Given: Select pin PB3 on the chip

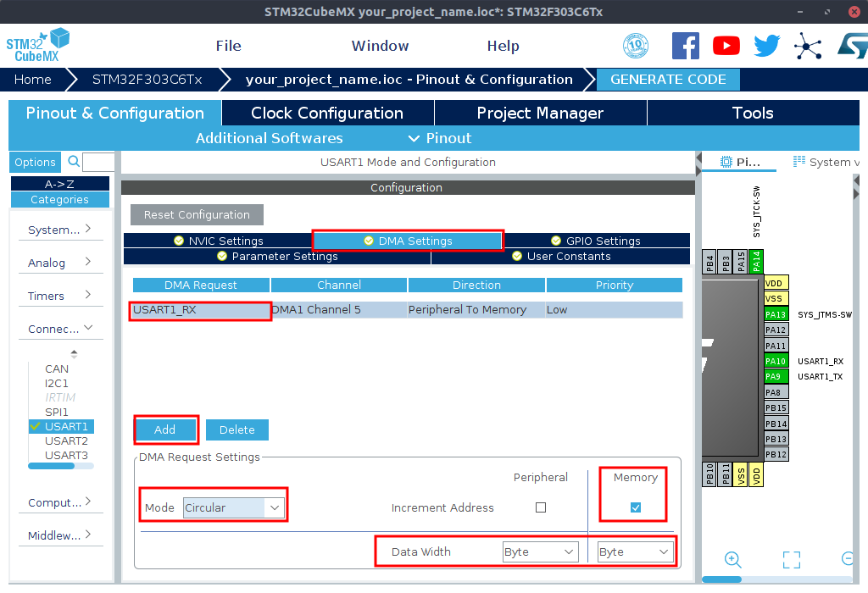Looking at the screenshot, I should coord(726,262).
